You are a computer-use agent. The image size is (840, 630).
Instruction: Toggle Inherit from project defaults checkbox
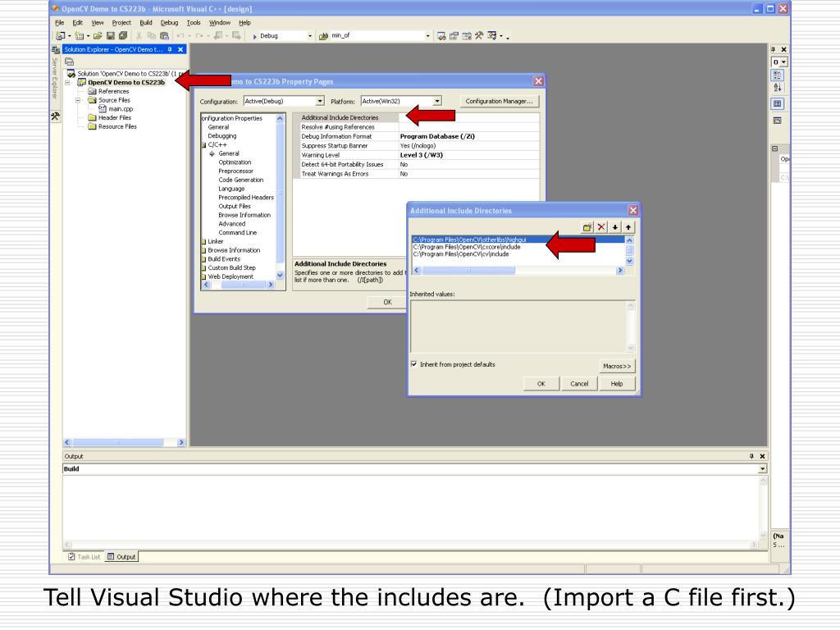[x=413, y=364]
